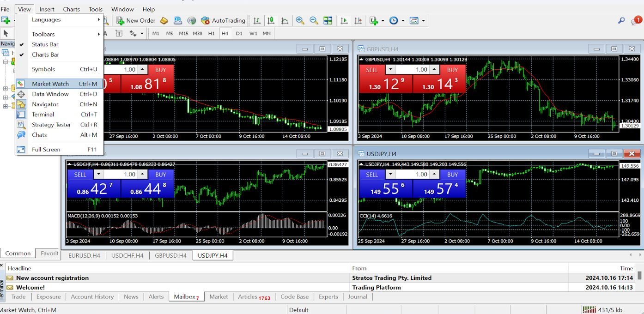Toggle the Charts Bar menu option
Image resolution: width=644 pixels, height=314 pixels.
coord(59,54)
